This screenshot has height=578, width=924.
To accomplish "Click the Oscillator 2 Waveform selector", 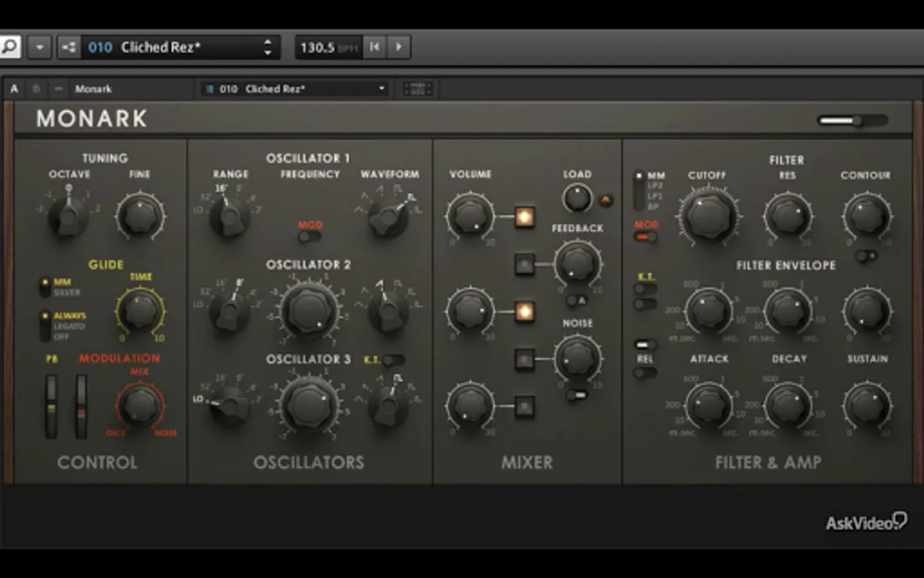I will pyautogui.click(x=388, y=311).
